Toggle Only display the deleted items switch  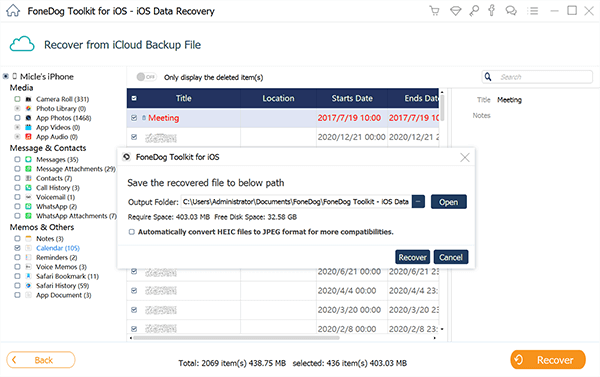click(146, 77)
